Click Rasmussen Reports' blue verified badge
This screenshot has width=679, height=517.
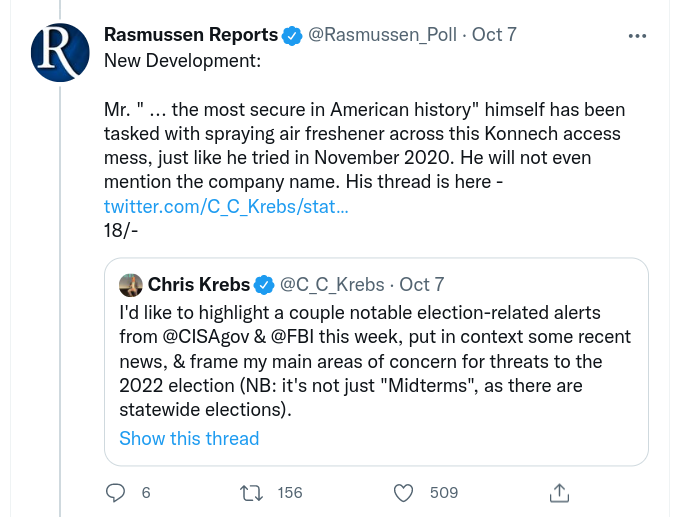point(291,35)
